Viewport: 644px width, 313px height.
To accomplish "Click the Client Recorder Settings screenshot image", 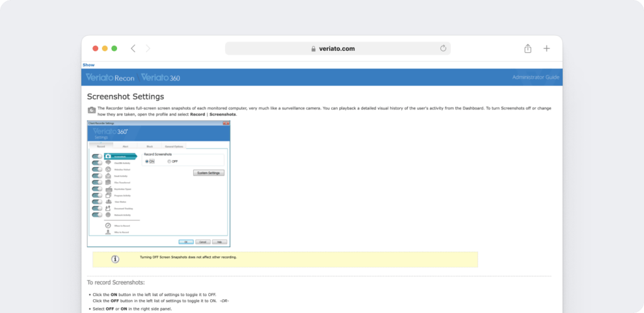I will (158, 184).
